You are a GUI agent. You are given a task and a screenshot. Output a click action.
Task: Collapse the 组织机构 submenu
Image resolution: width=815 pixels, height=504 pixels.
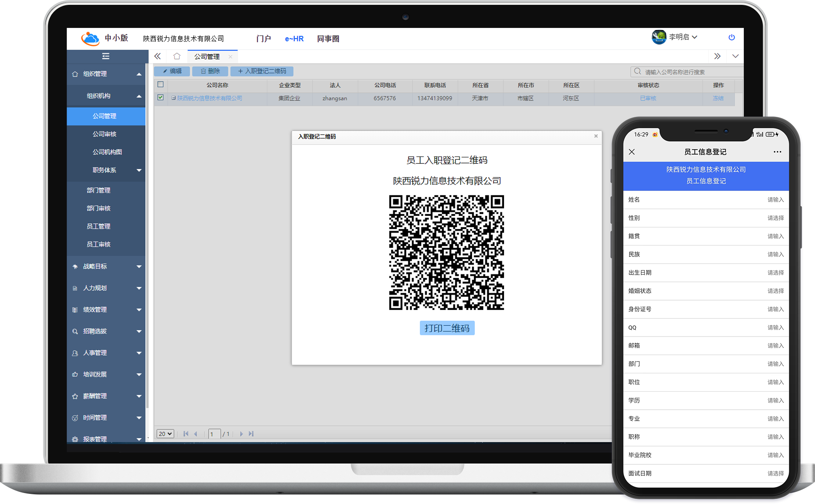[x=106, y=96]
